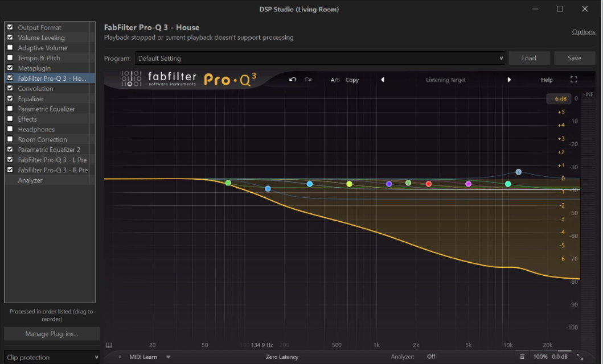Select the green EQ band near 1.8k

(408, 183)
